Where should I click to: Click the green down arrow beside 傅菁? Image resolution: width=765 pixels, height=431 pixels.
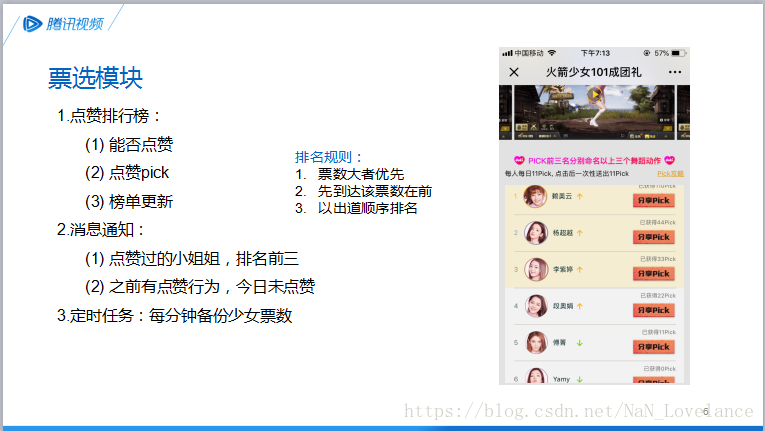[580, 343]
